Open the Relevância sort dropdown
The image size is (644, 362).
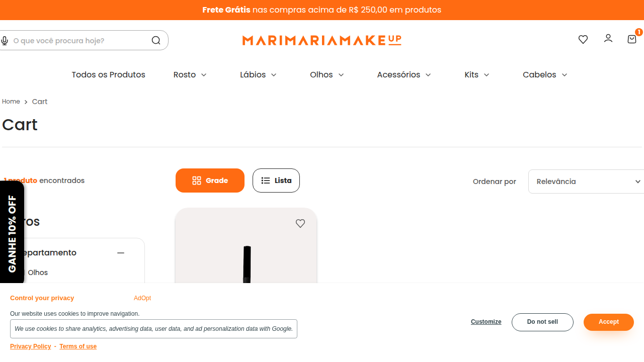pos(586,182)
